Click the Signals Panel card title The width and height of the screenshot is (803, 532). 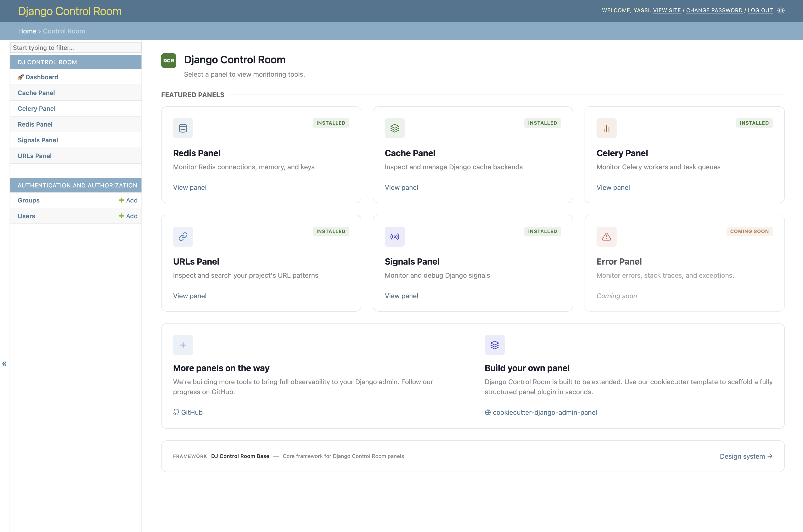(412, 262)
